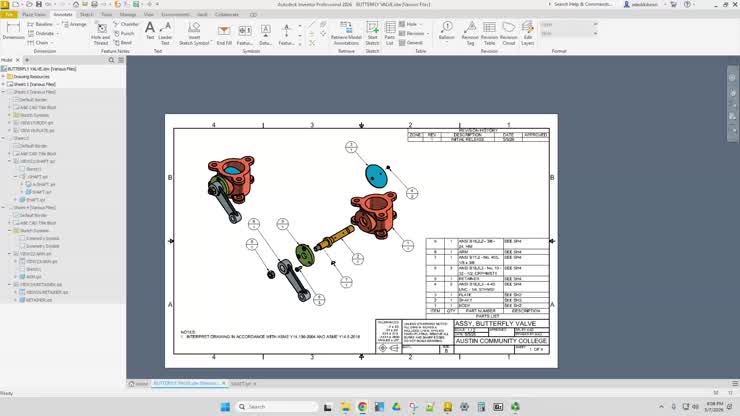740x416 pixels.
Task: Open the Layer dropdown in Format panel
Action: pyautogui.click(x=596, y=24)
